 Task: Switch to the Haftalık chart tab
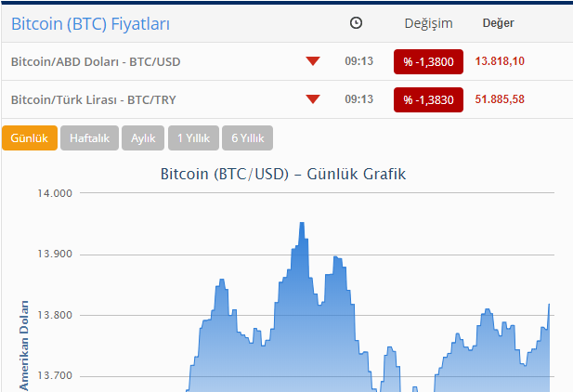pyautogui.click(x=89, y=137)
